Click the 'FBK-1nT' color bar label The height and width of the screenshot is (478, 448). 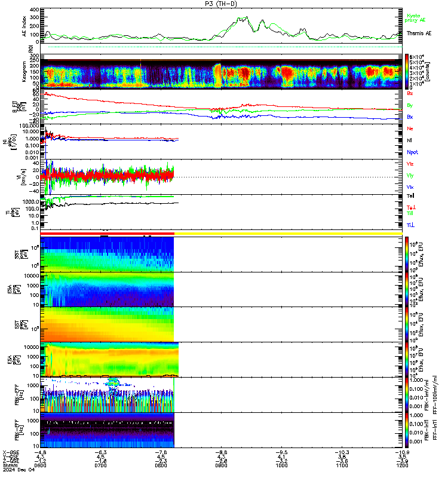pos(427,430)
